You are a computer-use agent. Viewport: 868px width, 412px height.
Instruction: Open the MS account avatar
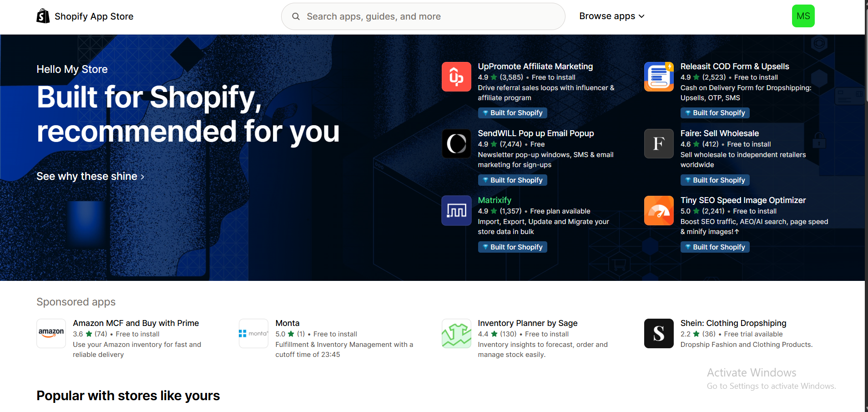[x=803, y=16]
